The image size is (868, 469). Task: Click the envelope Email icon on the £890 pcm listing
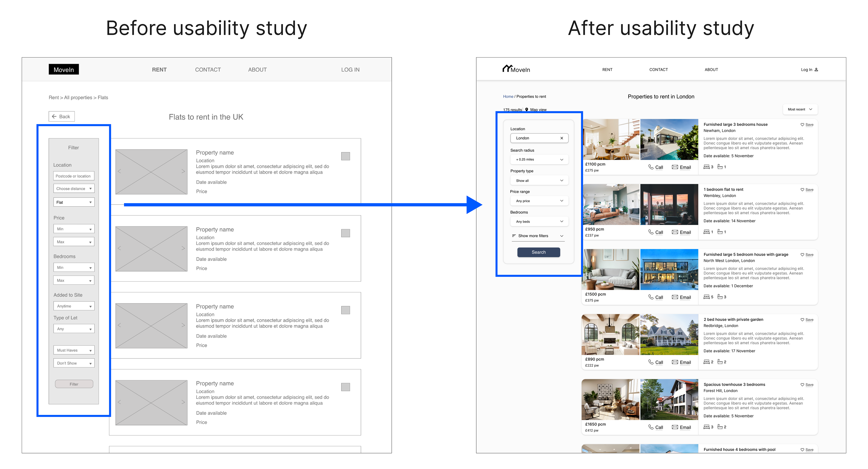675,362
